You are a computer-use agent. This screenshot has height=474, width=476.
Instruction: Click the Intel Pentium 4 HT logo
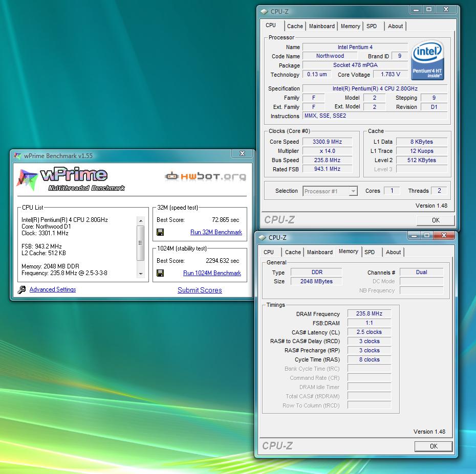tap(427, 60)
